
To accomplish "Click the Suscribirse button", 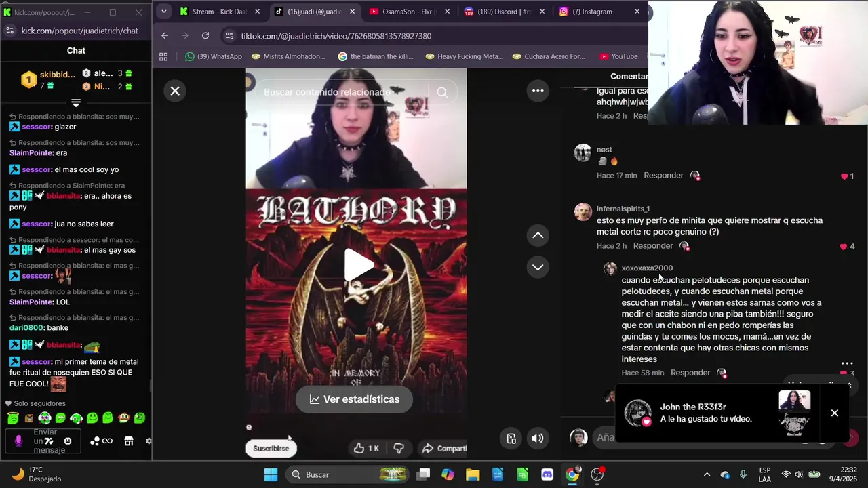I will (271, 448).
